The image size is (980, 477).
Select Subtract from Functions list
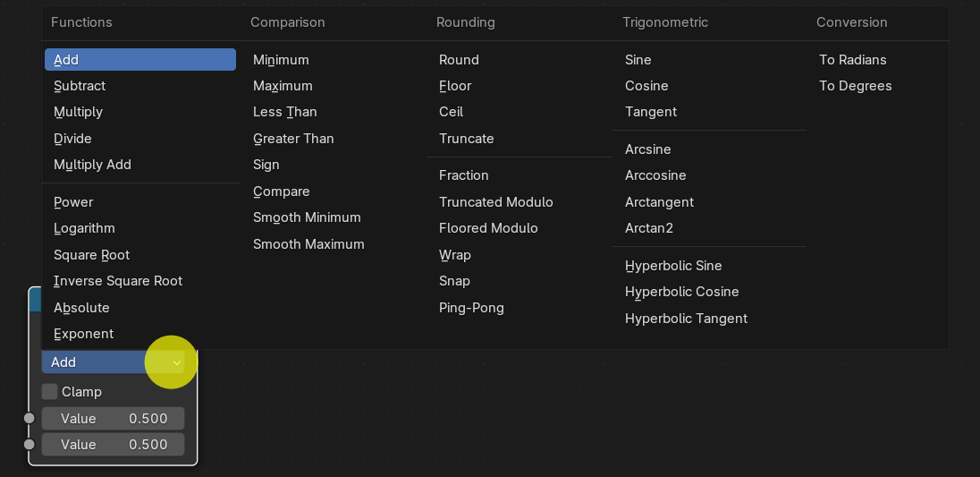click(80, 86)
